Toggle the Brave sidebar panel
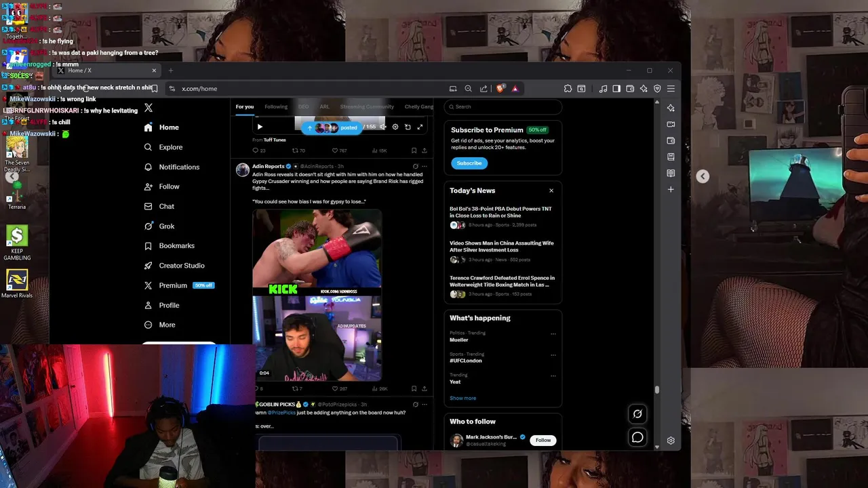 (616, 88)
